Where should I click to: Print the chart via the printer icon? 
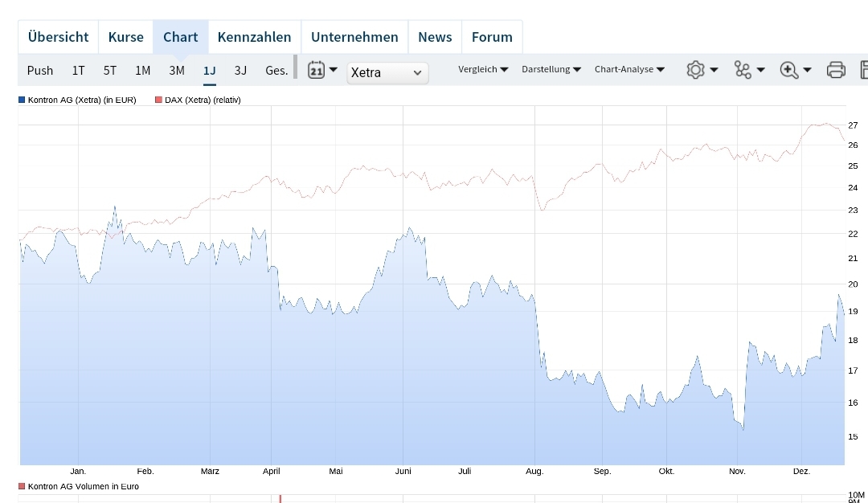click(836, 70)
